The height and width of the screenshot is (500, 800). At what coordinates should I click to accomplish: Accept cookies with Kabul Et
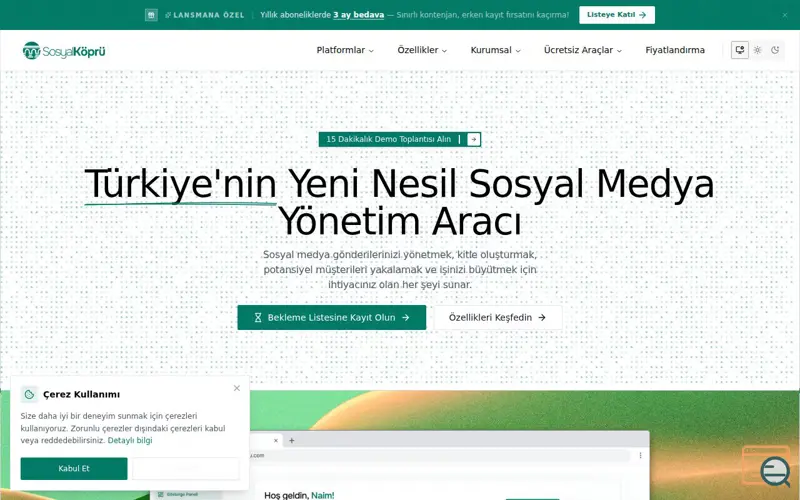coord(74,468)
